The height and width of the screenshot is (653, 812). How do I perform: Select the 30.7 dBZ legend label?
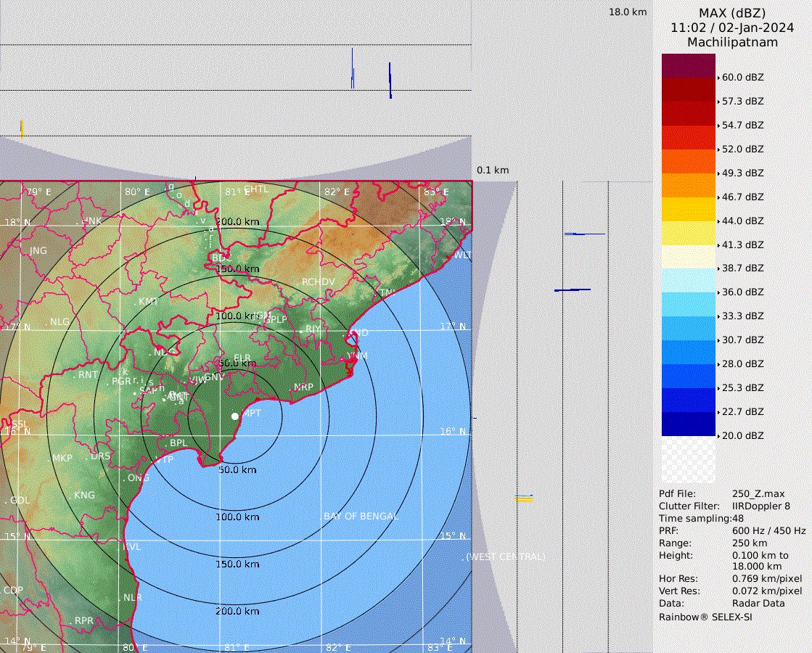point(742,340)
